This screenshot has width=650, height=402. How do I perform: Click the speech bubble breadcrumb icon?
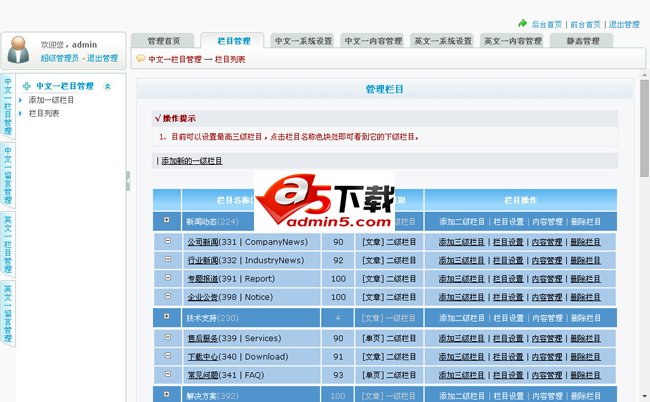141,58
